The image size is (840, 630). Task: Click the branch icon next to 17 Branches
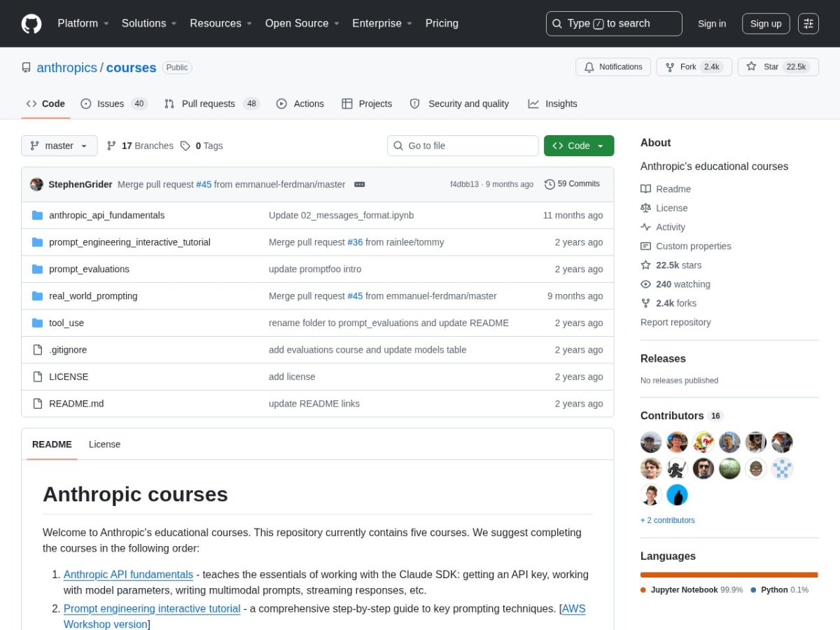pyautogui.click(x=111, y=146)
